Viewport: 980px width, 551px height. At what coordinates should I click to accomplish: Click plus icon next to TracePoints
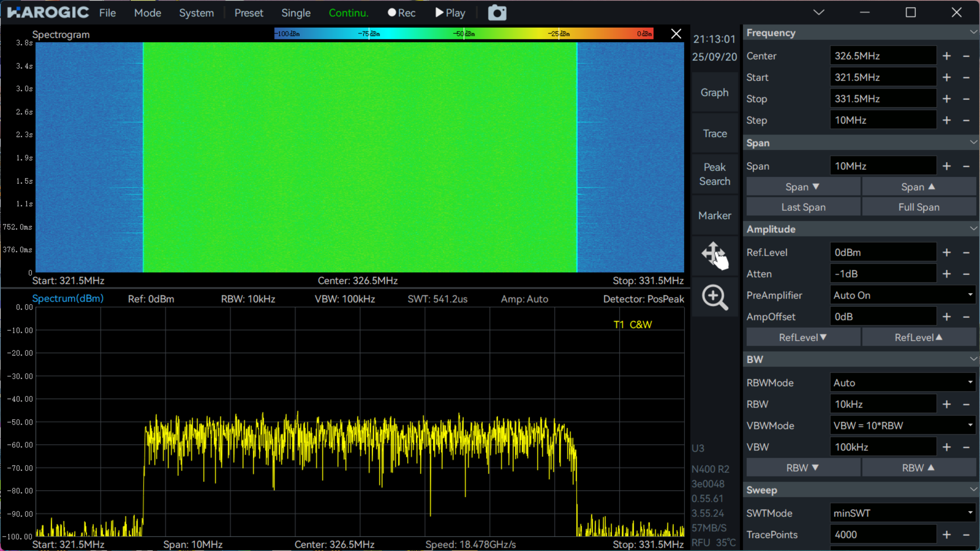click(947, 535)
